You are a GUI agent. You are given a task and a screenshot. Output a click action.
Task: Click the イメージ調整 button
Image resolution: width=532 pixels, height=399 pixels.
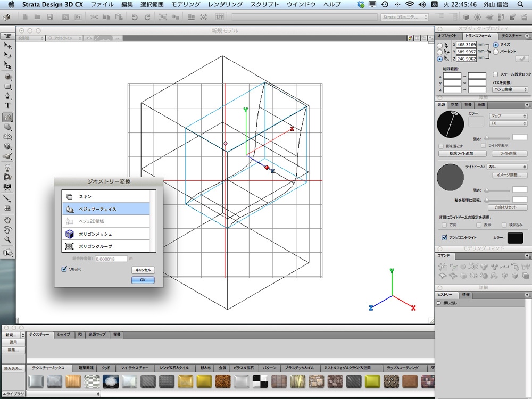click(509, 175)
